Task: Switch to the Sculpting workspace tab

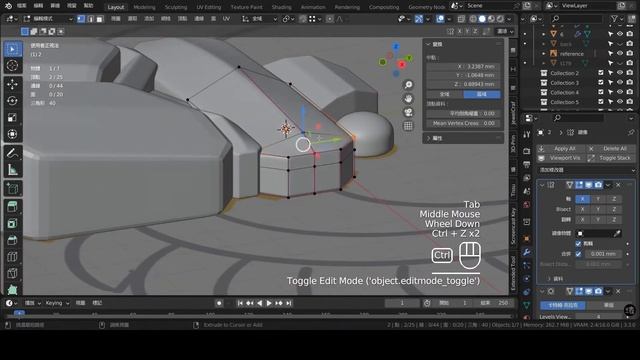Action: [176, 7]
